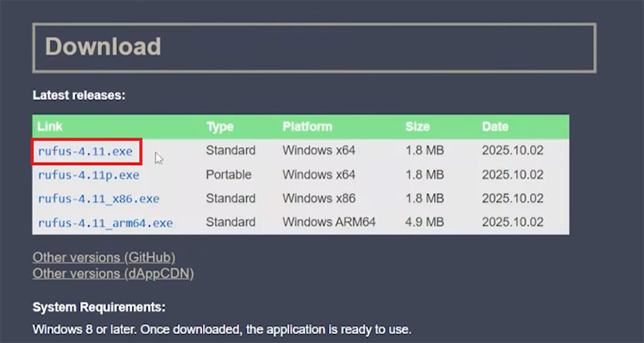Select the rufus-4.11_arm64.exe download link

click(105, 222)
